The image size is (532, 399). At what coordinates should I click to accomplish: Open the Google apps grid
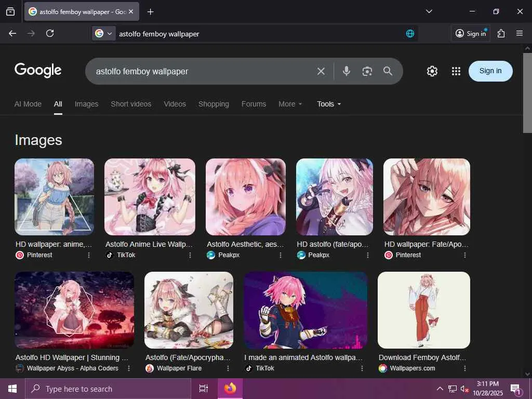click(x=456, y=71)
